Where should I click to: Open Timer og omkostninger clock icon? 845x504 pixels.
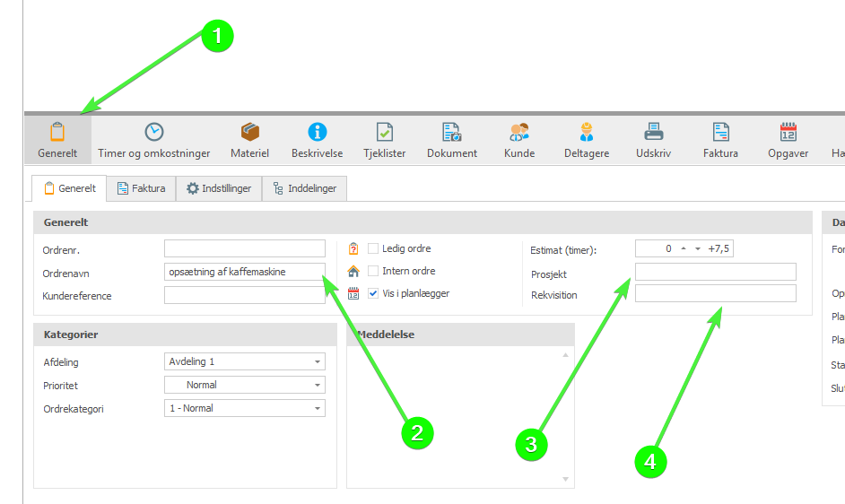[154, 132]
